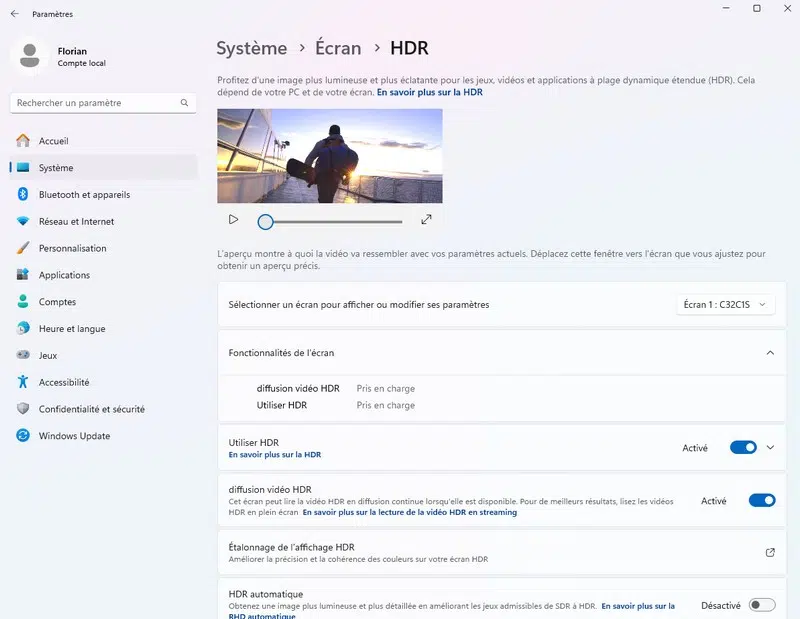
Task: Click the Windows Update icon
Action: (x=23, y=436)
